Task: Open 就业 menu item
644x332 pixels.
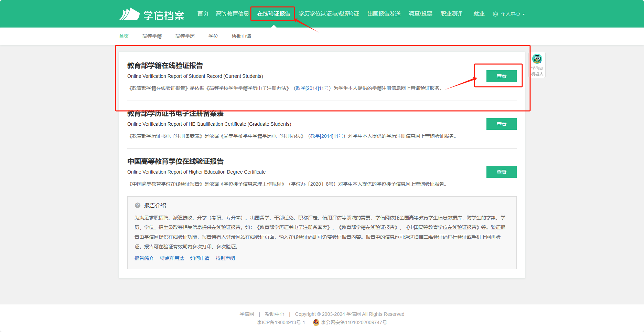Action: [479, 14]
